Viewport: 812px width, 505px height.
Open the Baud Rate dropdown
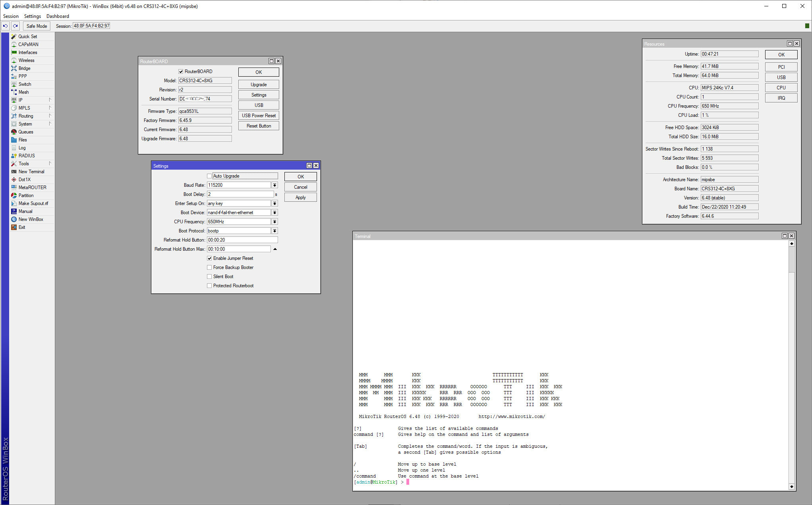[275, 185]
